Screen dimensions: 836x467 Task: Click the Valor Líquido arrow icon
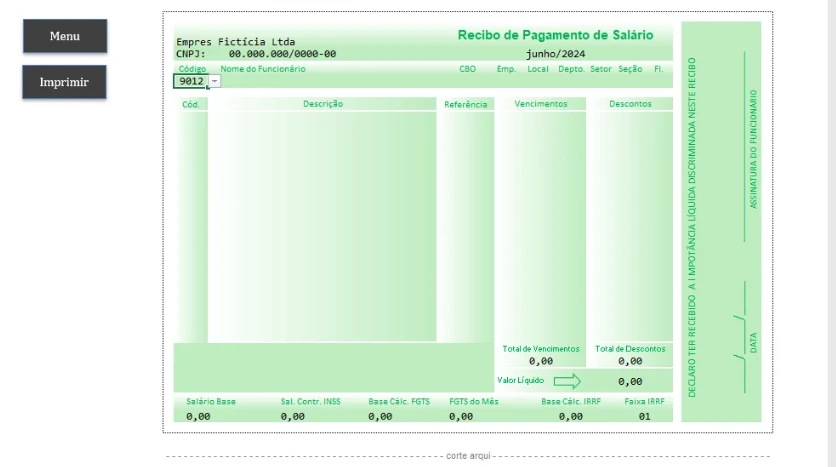567,381
